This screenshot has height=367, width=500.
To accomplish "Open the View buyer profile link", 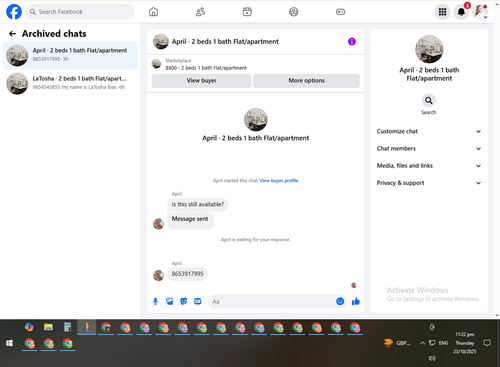I will [x=279, y=180].
